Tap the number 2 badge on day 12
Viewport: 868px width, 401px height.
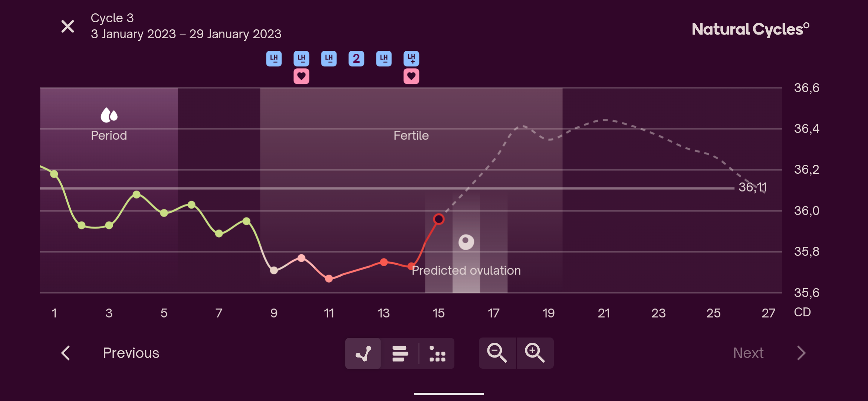coord(356,59)
